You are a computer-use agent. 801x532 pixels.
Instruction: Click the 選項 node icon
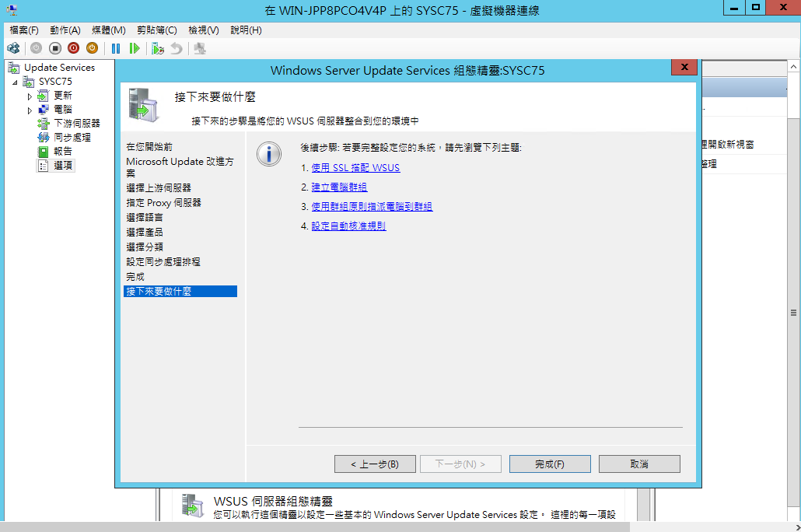pyautogui.click(x=44, y=166)
